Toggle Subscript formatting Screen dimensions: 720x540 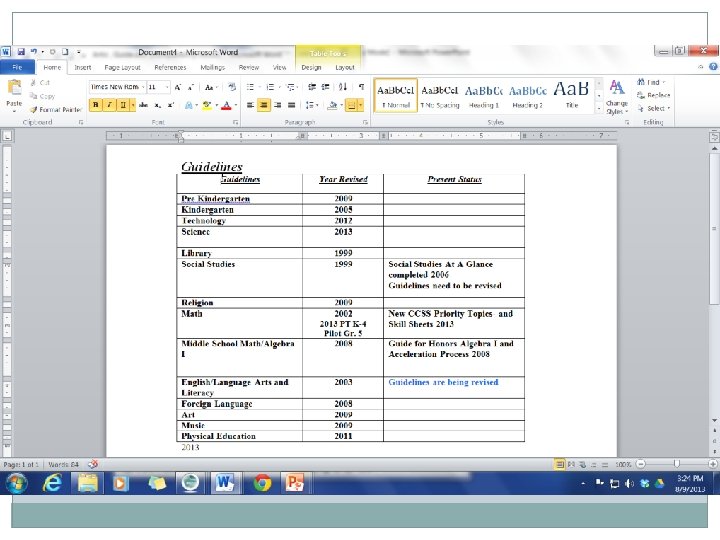click(158, 105)
